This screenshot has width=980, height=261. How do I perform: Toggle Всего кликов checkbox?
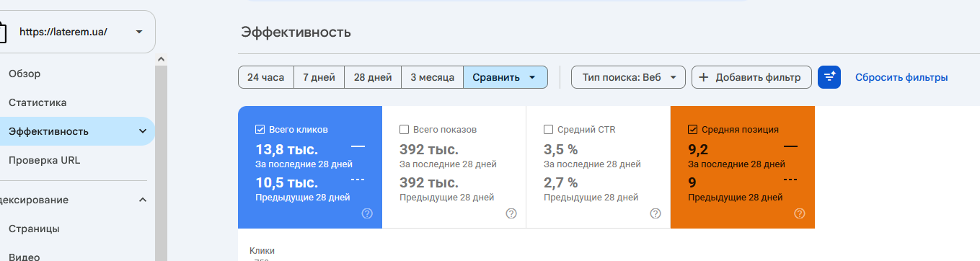(x=260, y=130)
